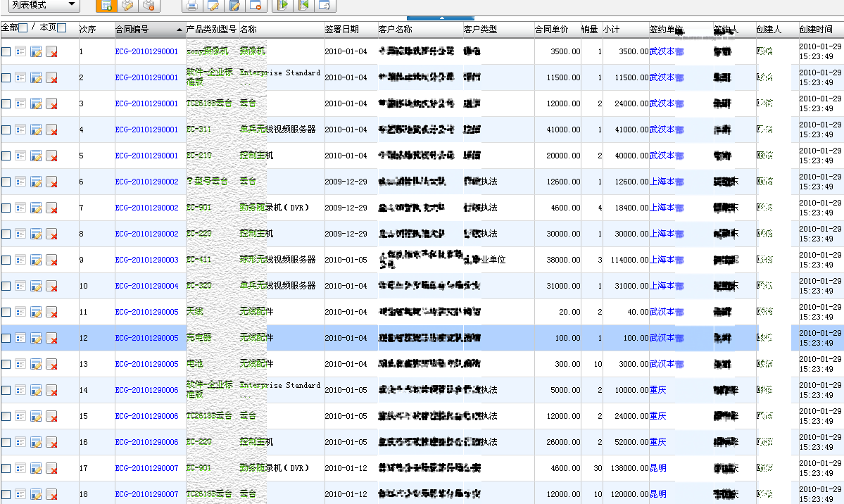Click the 产品类别型号 column header
844x504 pixels.
[212, 29]
